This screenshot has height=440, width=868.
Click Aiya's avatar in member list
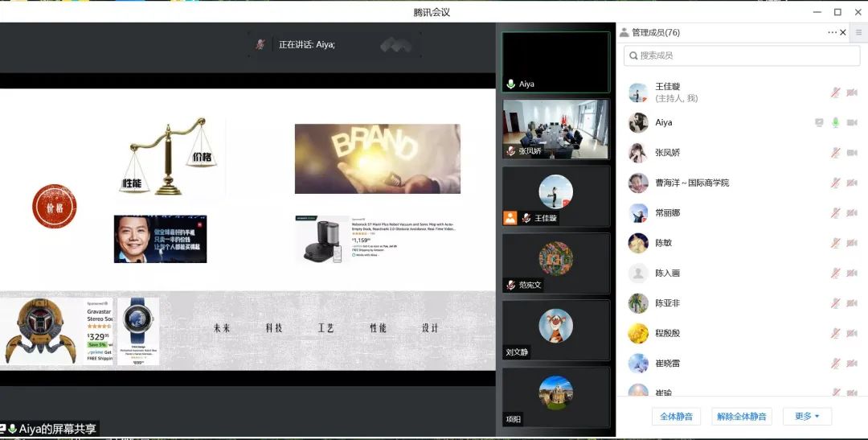tap(637, 122)
